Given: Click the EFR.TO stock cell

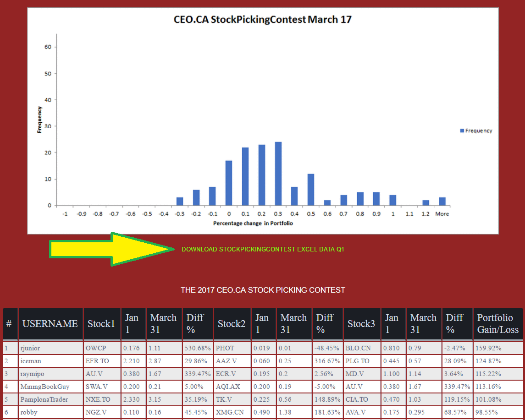Looking at the screenshot, I should [x=102, y=361].
